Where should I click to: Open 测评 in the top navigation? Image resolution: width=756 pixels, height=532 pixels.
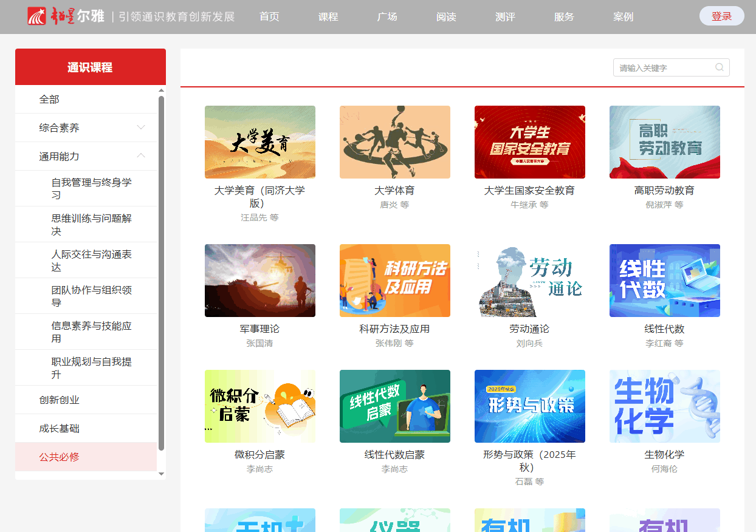pos(504,17)
